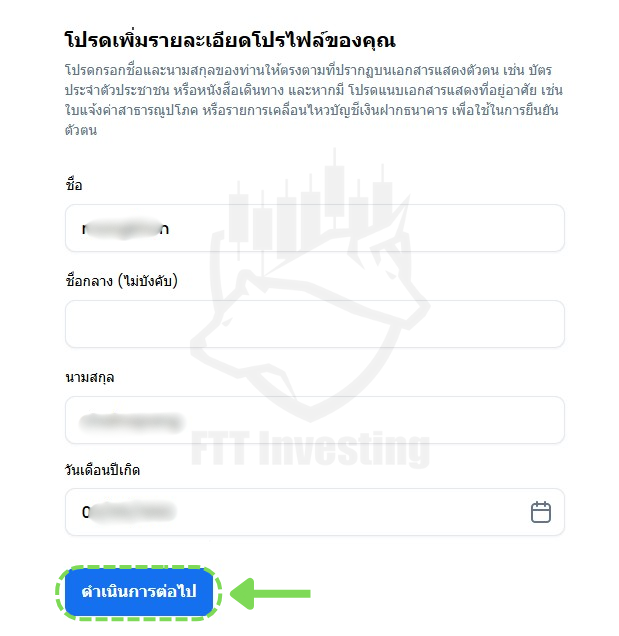This screenshot has height=636, width=619.
Task: Click the วันเดือนปีเกิด field label
Action: (x=102, y=470)
